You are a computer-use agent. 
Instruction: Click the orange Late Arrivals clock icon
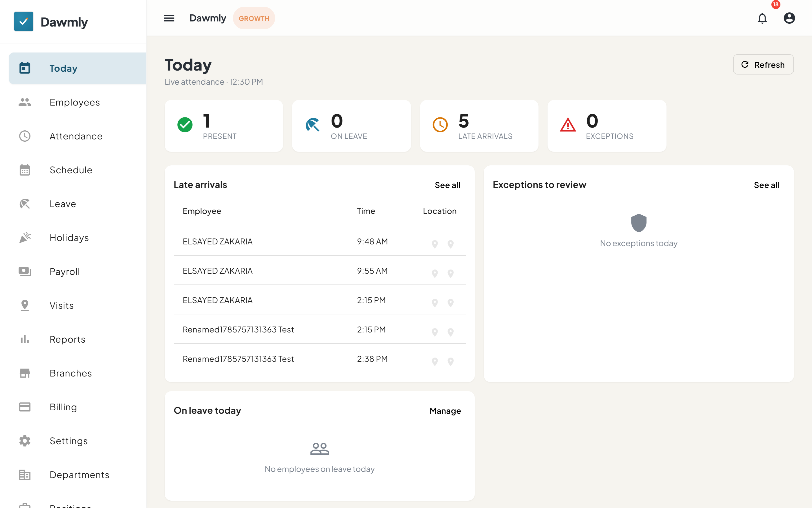tap(440, 125)
